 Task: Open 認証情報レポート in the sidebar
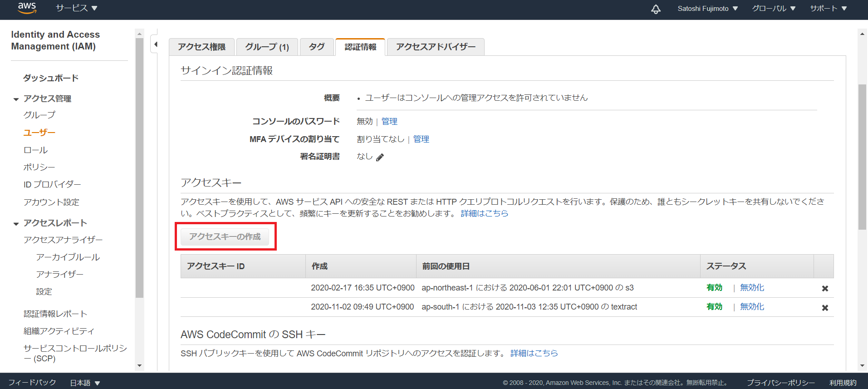tap(55, 314)
